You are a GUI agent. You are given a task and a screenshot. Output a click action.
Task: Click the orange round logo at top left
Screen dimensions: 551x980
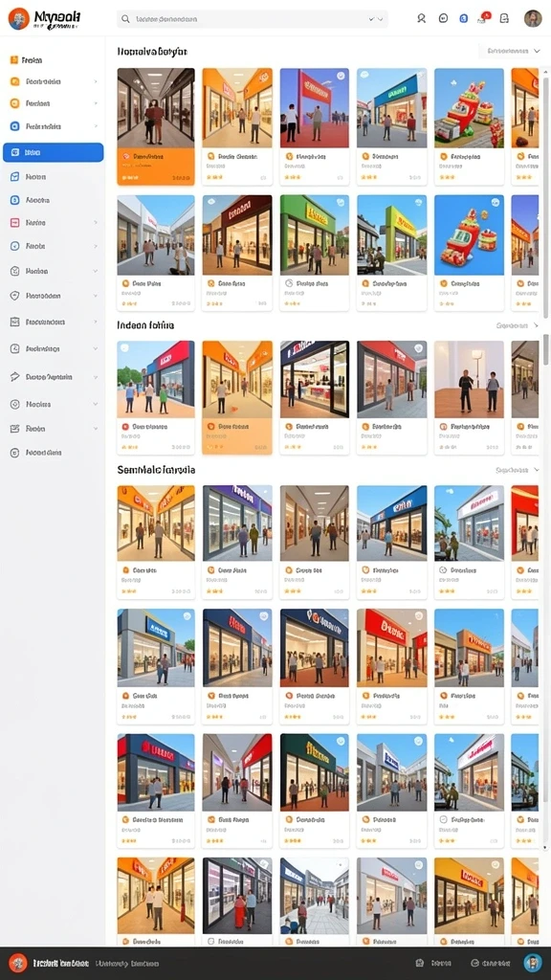tap(18, 19)
